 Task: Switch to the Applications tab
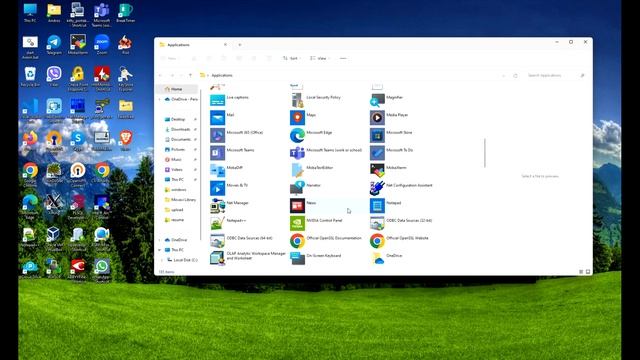pos(193,44)
